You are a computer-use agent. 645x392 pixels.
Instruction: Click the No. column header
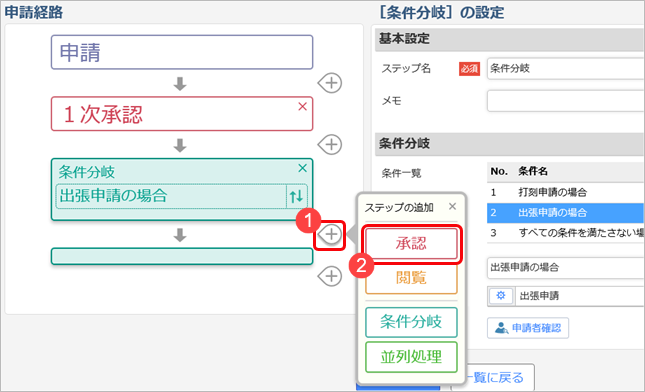pos(499,171)
